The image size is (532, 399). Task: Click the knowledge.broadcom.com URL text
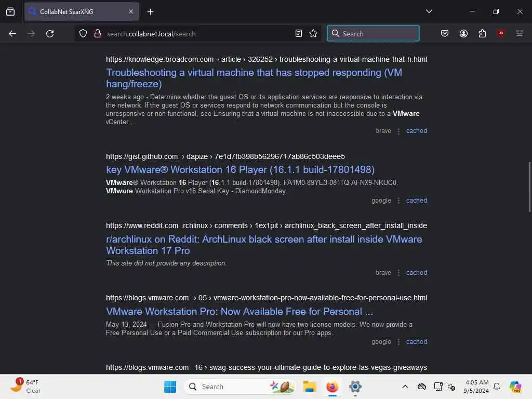point(267,59)
